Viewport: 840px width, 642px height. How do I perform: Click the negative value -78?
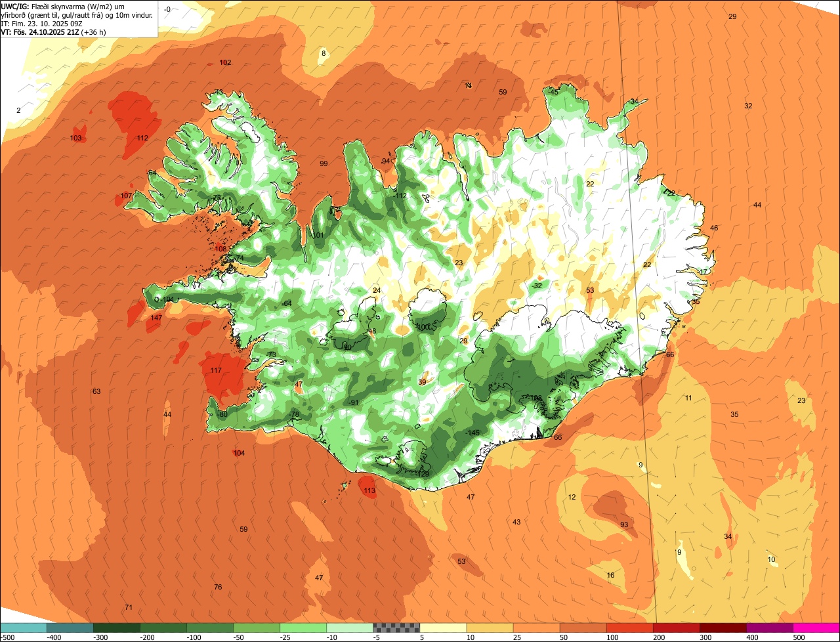click(x=294, y=414)
